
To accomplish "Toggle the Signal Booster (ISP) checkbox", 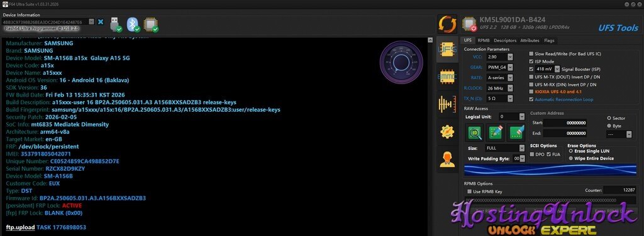I will (x=531, y=69).
